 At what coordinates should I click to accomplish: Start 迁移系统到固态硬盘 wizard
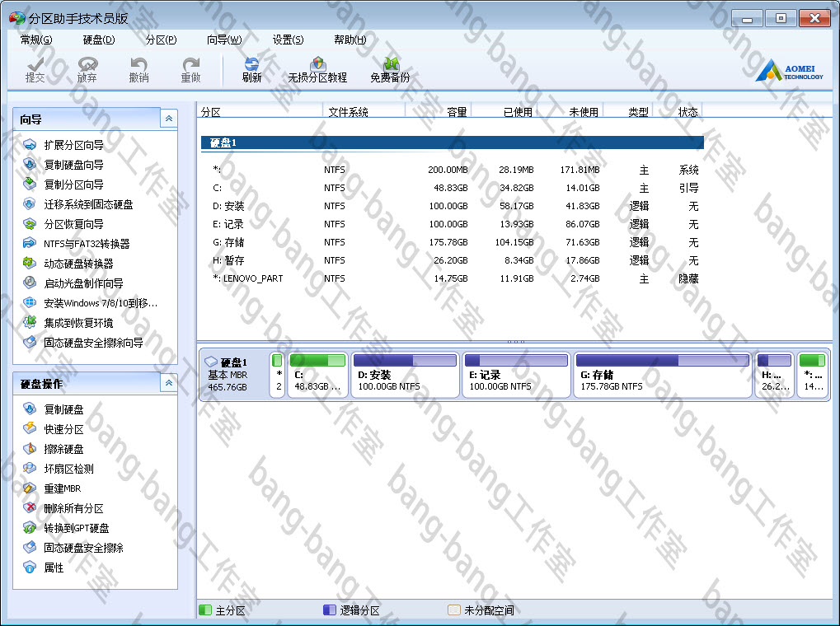coord(87,204)
